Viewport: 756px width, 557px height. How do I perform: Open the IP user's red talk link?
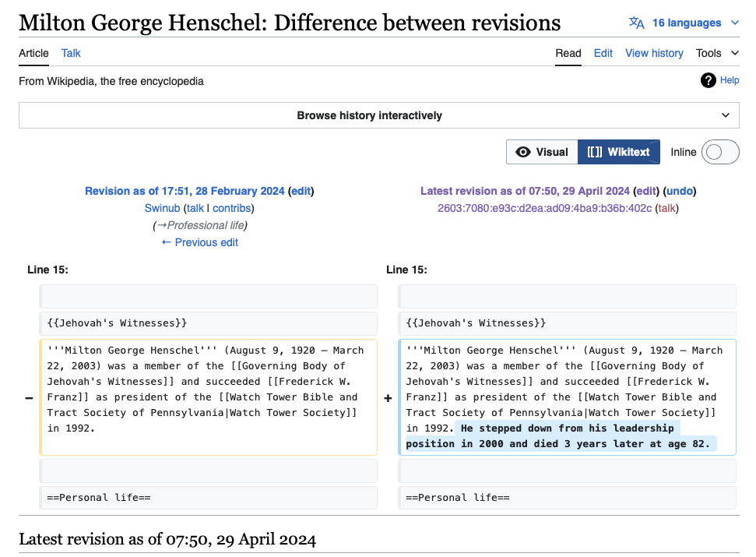pyautogui.click(x=666, y=208)
